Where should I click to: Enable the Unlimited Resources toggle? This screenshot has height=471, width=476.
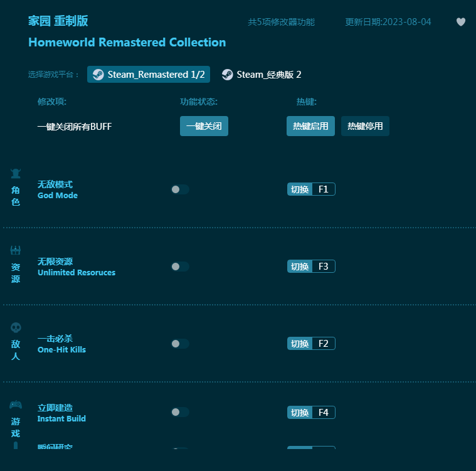[x=179, y=267]
